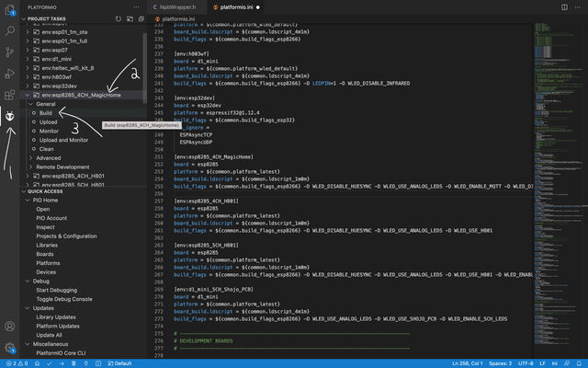
Task: Open PlatformIO sidebar more actions menu
Action: coord(136,7)
